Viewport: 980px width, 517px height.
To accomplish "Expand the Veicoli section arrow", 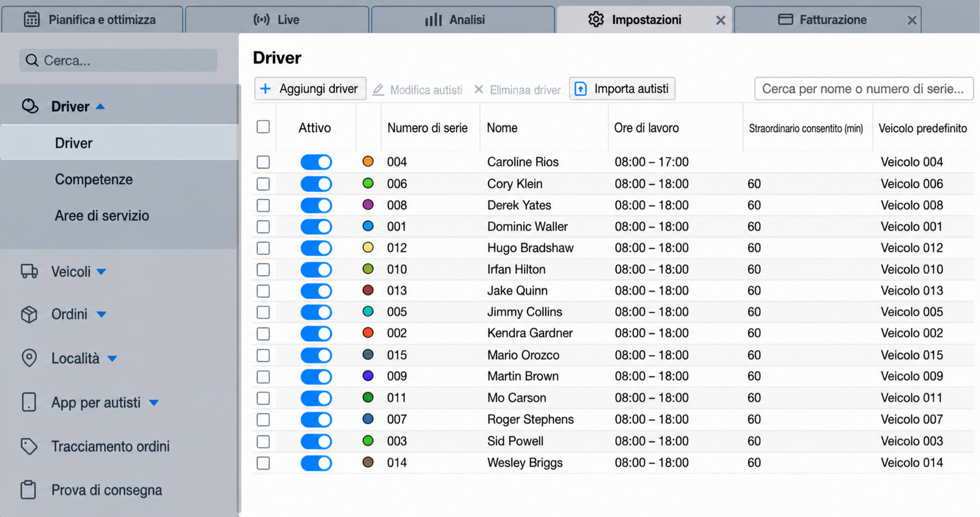I will [101, 272].
